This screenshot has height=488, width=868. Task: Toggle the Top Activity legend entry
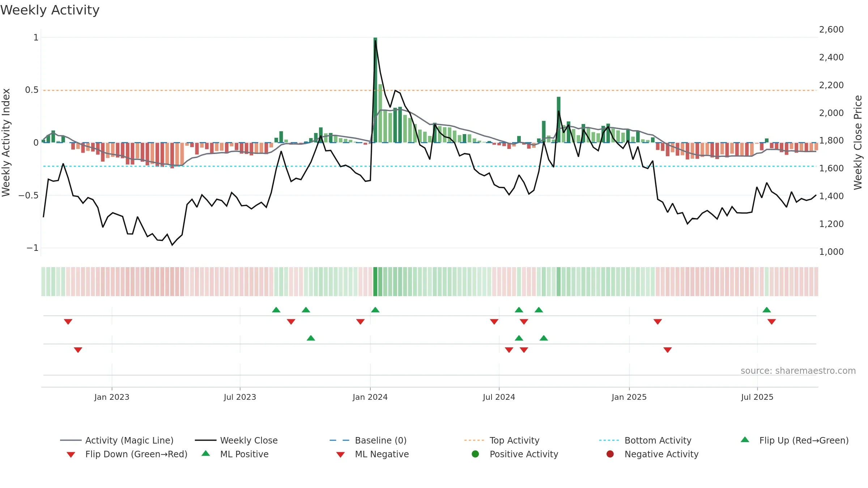[502, 440]
